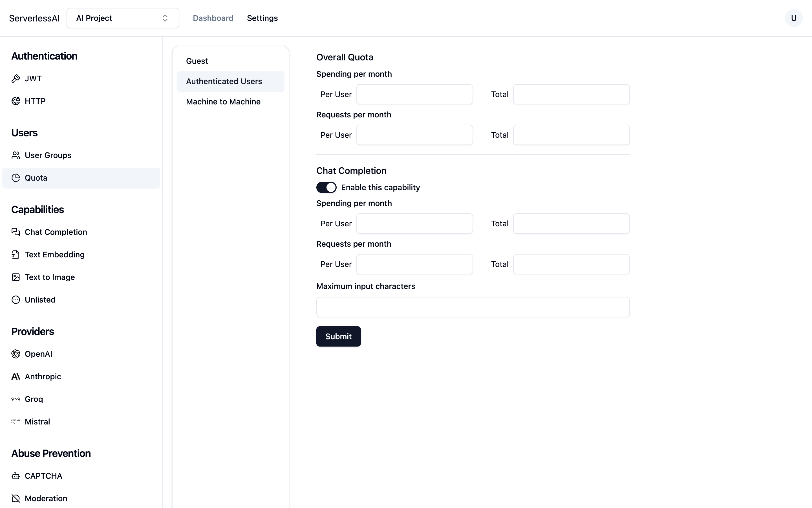Open the Unlisted capabilities page

[81, 300]
